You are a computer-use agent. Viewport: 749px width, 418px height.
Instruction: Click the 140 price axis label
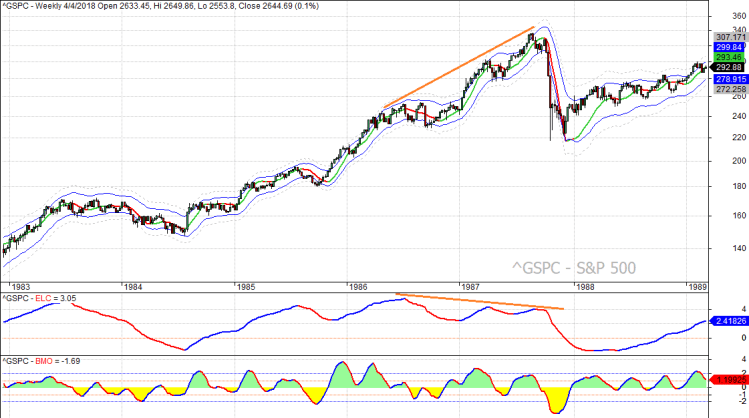pyautogui.click(x=738, y=248)
